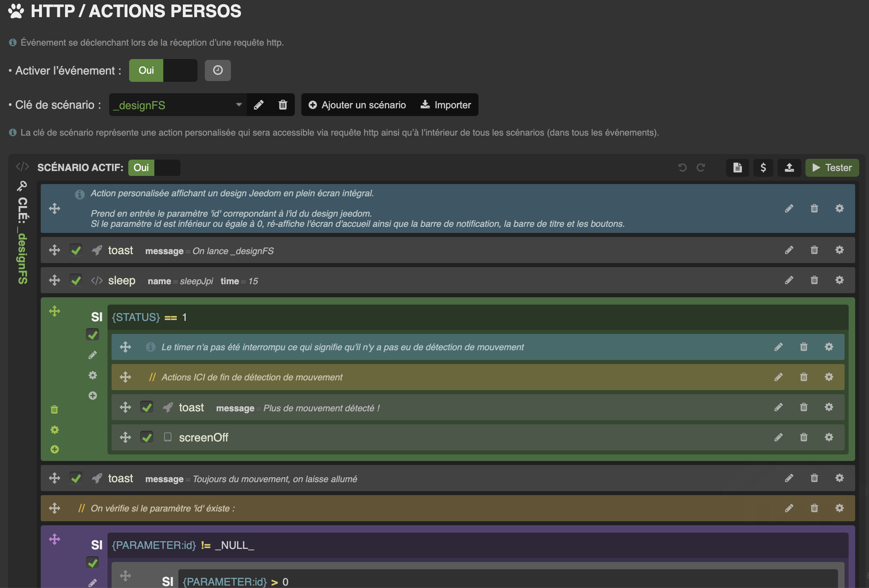Delete the 'On vérifie si le paramètre' comment
Viewport: 869px width, 588px height.
pos(814,508)
